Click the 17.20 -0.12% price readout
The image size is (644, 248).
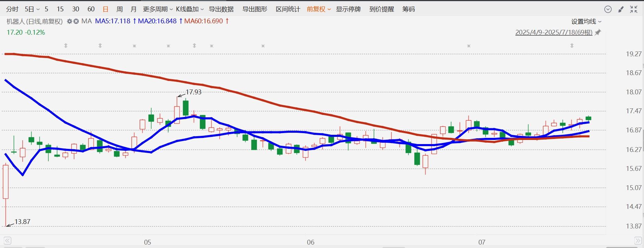[x=26, y=32]
